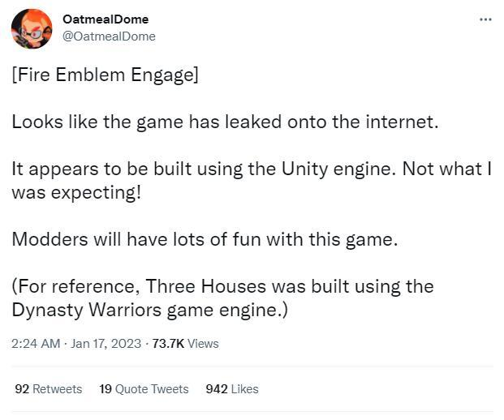This screenshot has height=420, width=504.
Task: Open the OatmealDome display name link
Action: (105, 19)
